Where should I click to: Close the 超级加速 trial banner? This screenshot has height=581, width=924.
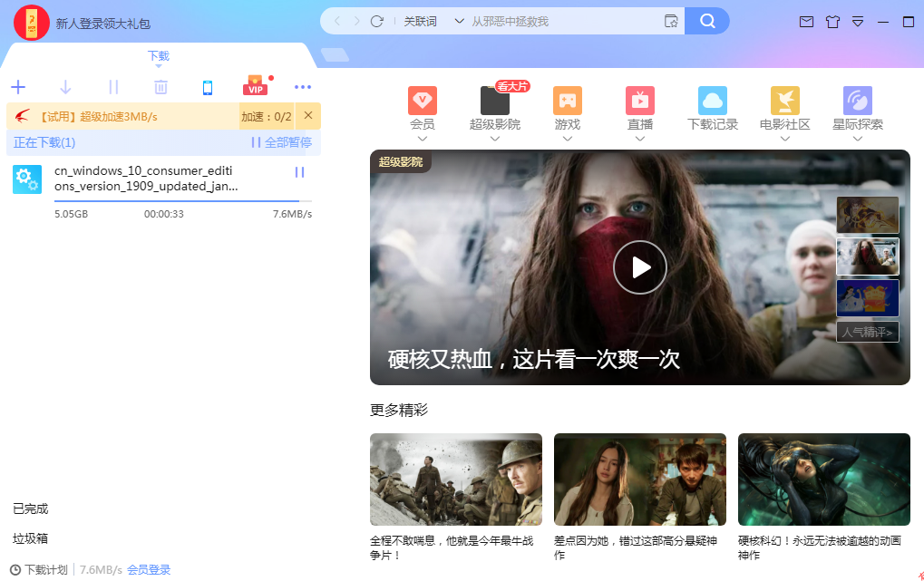coord(308,116)
